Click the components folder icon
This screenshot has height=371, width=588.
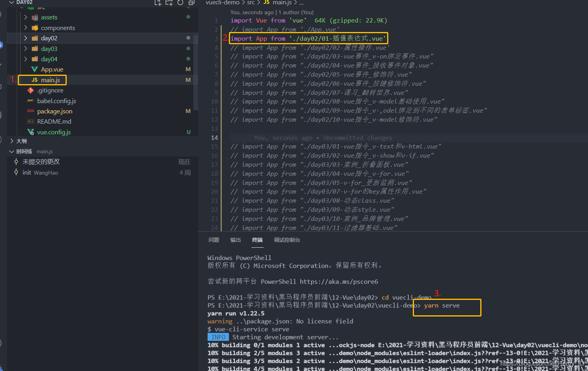[35, 28]
